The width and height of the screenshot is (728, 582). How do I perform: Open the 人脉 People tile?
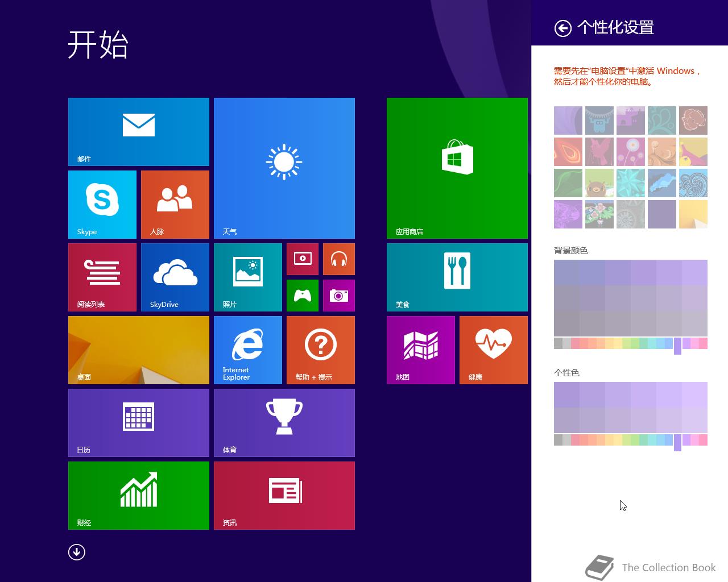click(175, 205)
